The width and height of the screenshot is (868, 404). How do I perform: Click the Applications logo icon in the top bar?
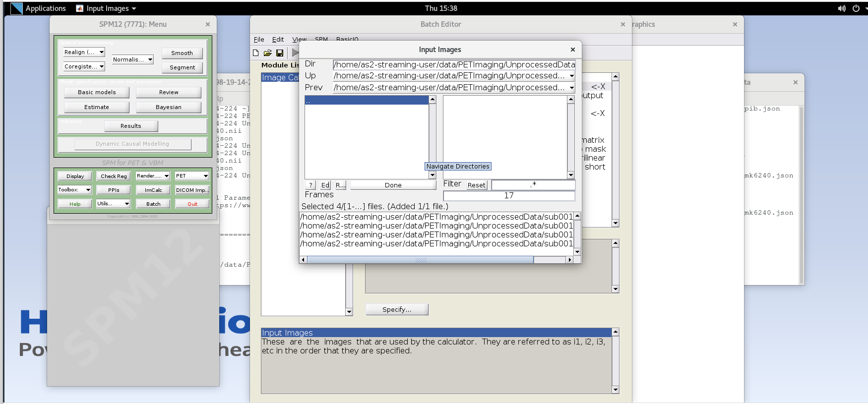16,8
